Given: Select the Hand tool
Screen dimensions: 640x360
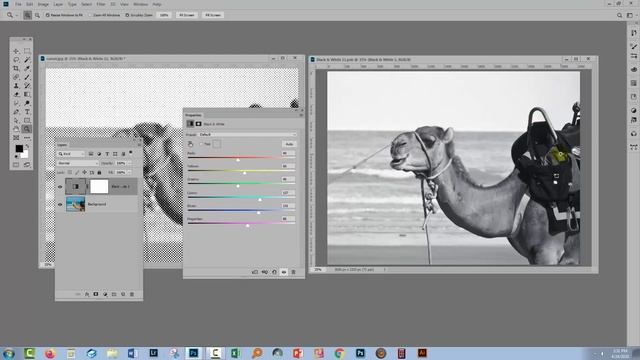Looking at the screenshot, I should pyautogui.click(x=16, y=129).
